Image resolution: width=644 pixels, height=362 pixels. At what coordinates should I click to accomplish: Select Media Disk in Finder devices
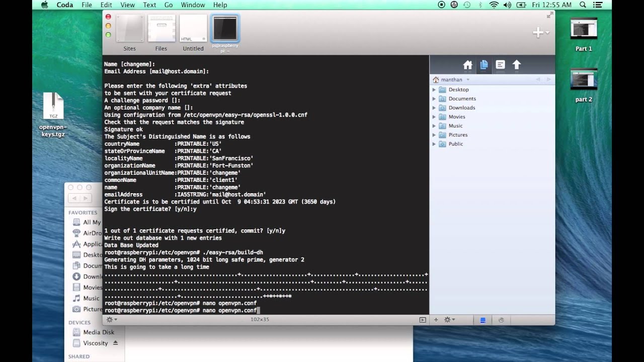point(95,332)
